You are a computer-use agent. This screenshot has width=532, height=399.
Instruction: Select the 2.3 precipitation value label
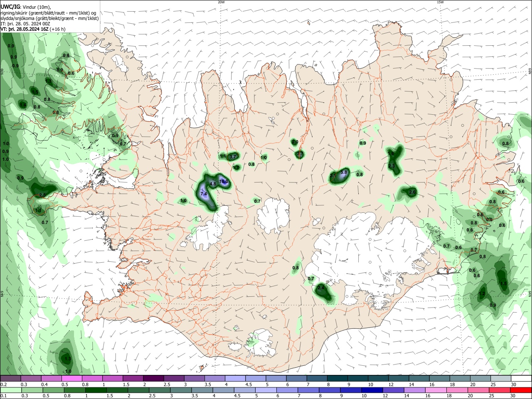pos(392,166)
